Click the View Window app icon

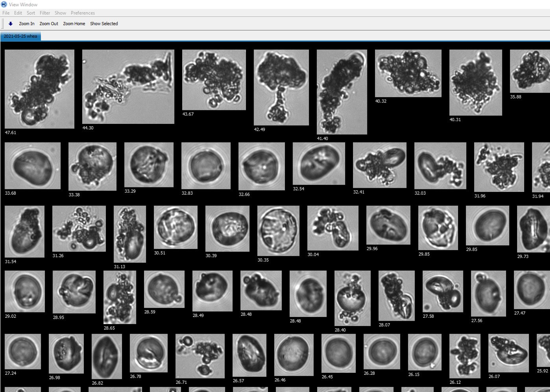(x=4, y=4)
